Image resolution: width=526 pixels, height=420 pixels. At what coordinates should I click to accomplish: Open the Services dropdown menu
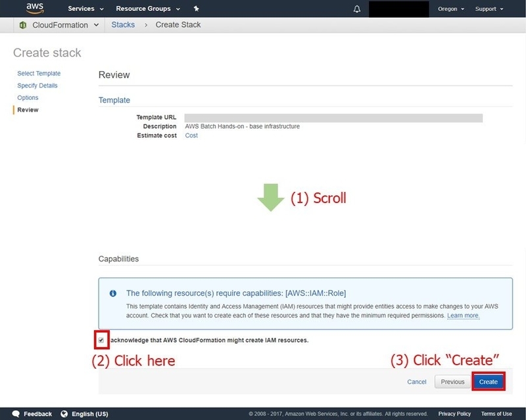point(85,9)
